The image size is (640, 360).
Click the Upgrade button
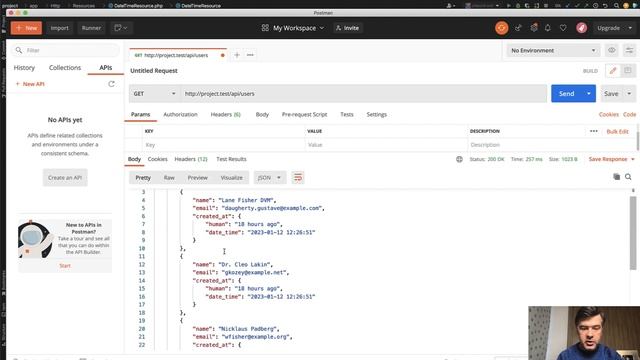tap(608, 28)
